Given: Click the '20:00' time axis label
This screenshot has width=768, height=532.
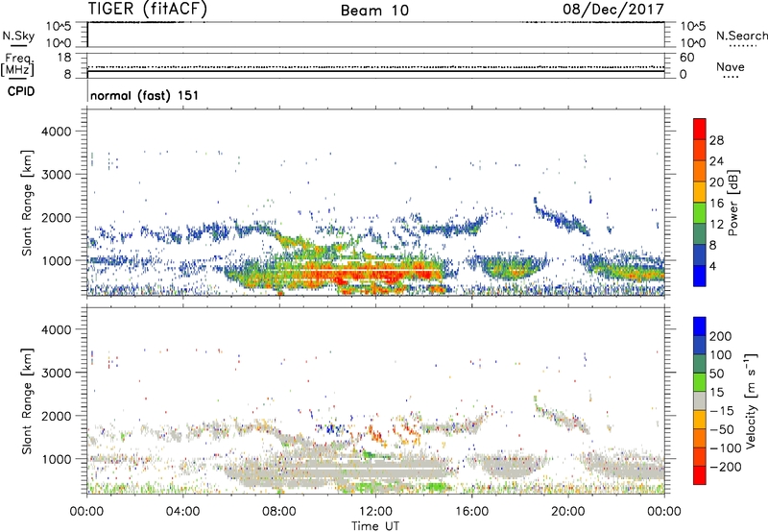Looking at the screenshot, I should (567, 512).
